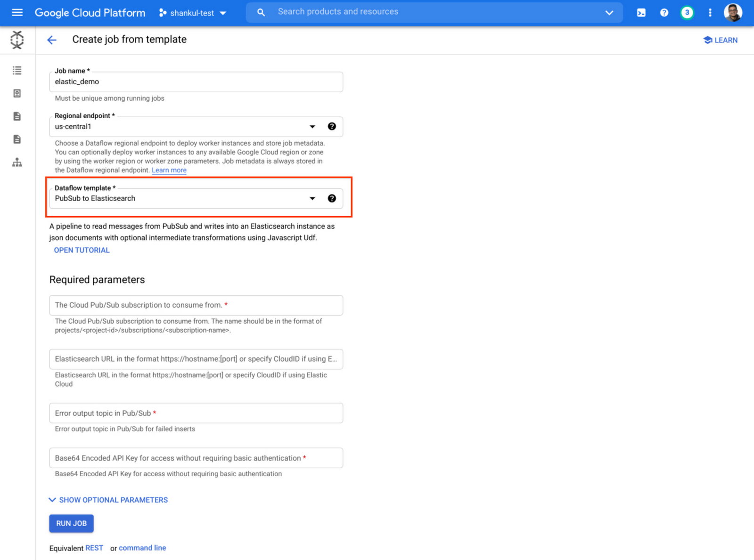Open the Jobs list sidebar icon
The image size is (754, 560).
coord(17,71)
